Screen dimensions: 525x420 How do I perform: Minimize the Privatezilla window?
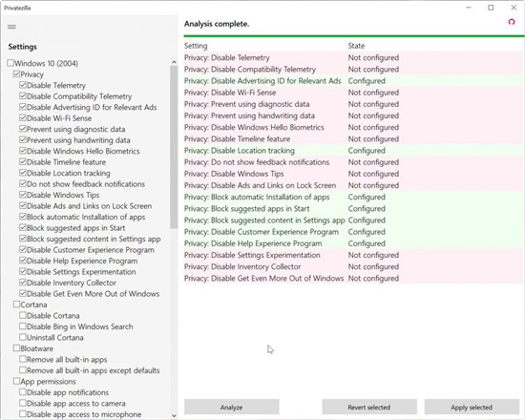(x=469, y=8)
